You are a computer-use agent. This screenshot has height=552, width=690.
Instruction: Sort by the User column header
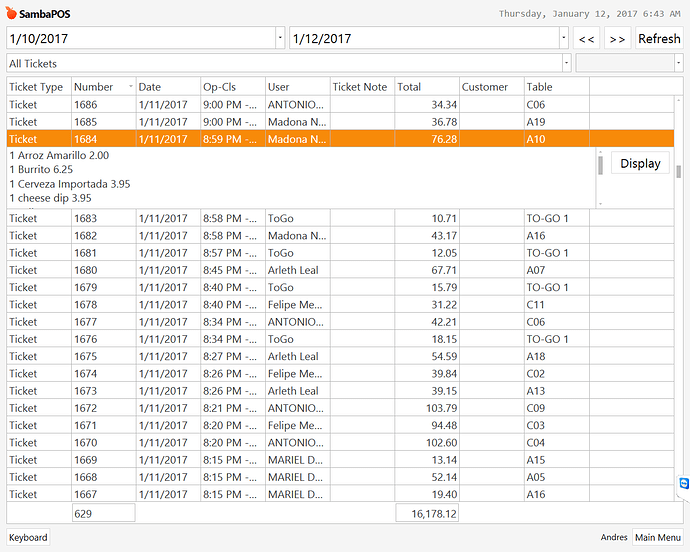[297, 87]
